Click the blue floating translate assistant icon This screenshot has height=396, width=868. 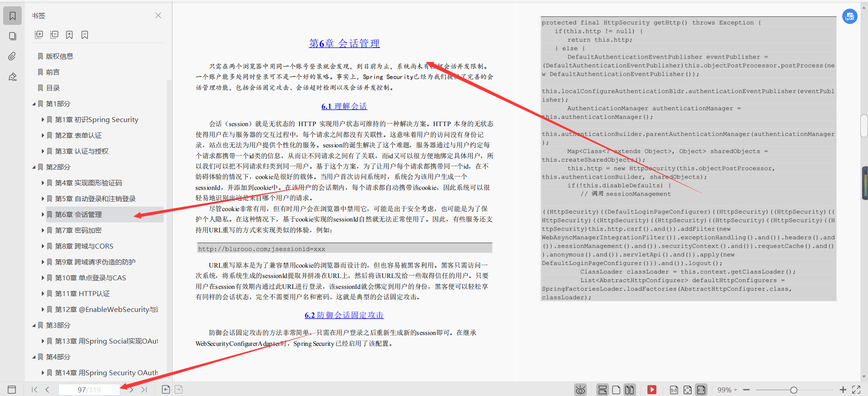[850, 17]
